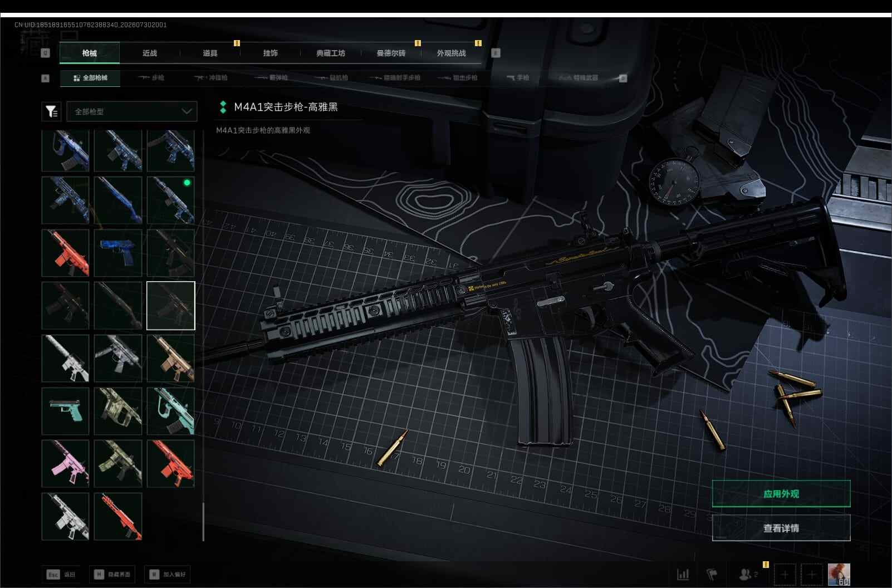Screen dimensions: 892x588
Task: Click the plus slot beside the friends icon
Action: point(785,574)
